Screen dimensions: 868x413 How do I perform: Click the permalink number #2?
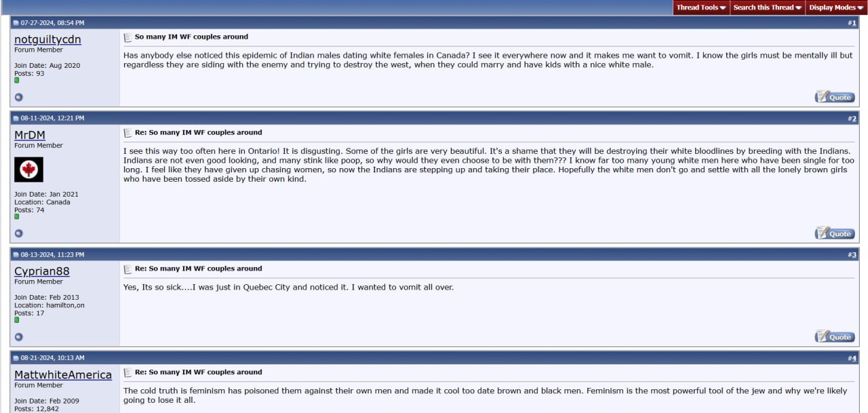tap(852, 119)
